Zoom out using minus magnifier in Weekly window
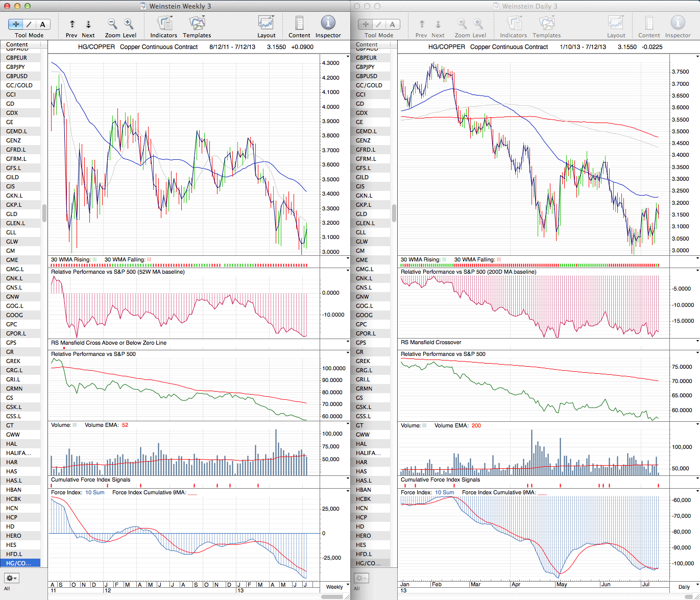The width and height of the screenshot is (700, 600). 112,24
